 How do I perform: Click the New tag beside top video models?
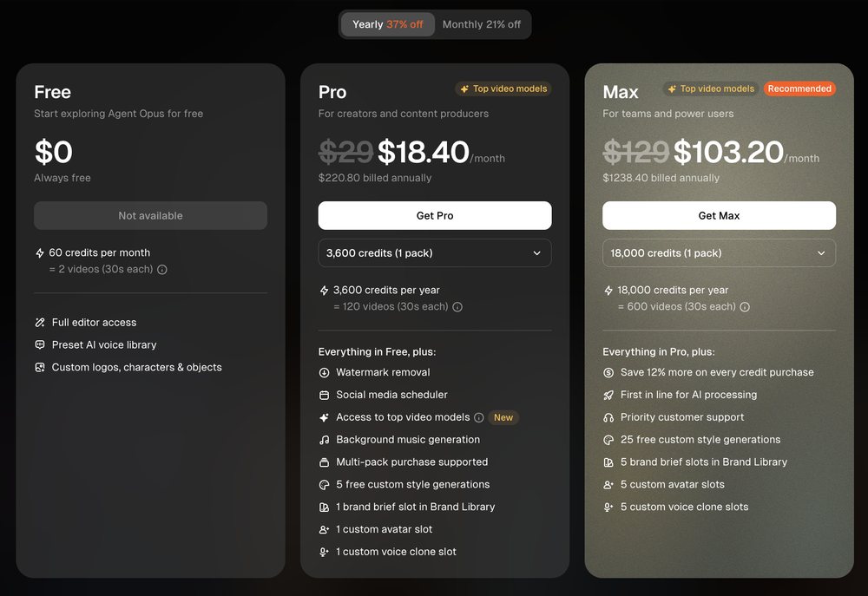503,418
